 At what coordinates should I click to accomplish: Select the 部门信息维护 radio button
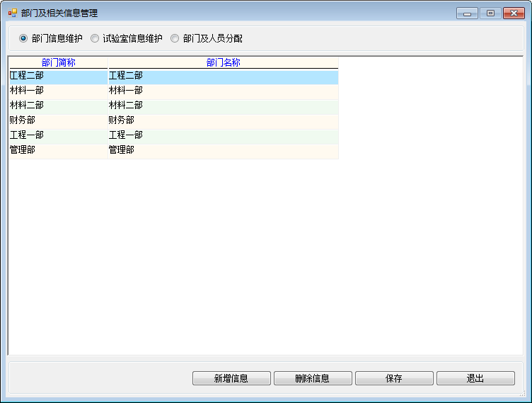point(23,38)
